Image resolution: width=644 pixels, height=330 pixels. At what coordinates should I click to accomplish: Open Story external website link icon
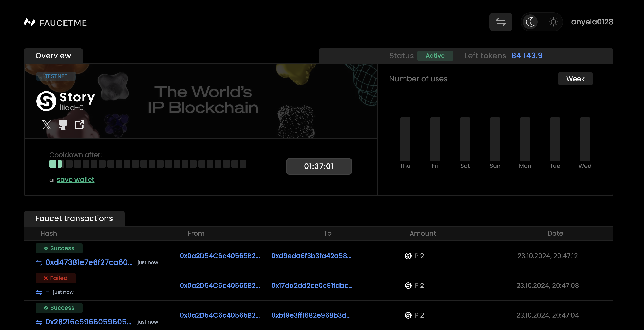pos(79,125)
